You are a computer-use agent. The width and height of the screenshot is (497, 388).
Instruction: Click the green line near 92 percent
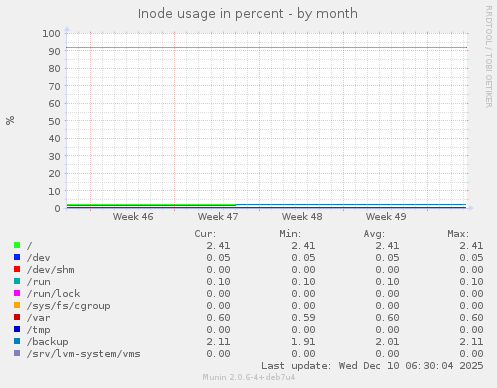click(267, 47)
